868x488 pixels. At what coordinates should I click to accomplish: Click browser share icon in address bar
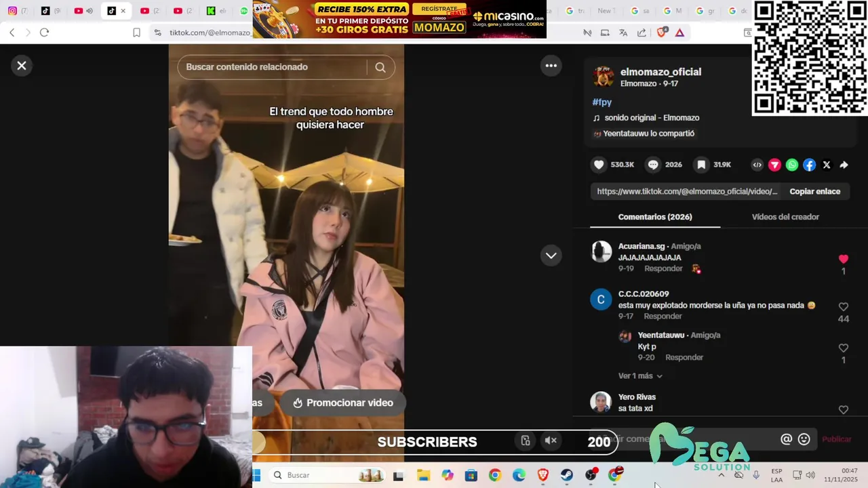point(642,33)
